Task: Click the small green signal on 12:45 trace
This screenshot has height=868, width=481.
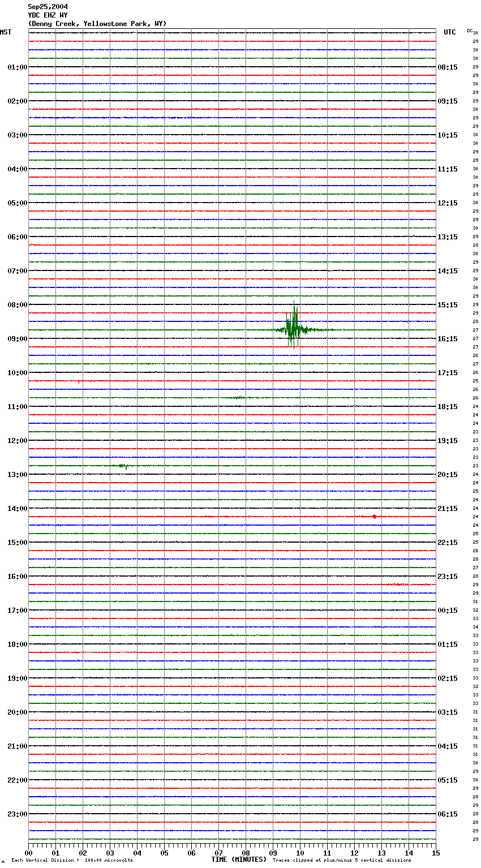Action: coord(123,466)
